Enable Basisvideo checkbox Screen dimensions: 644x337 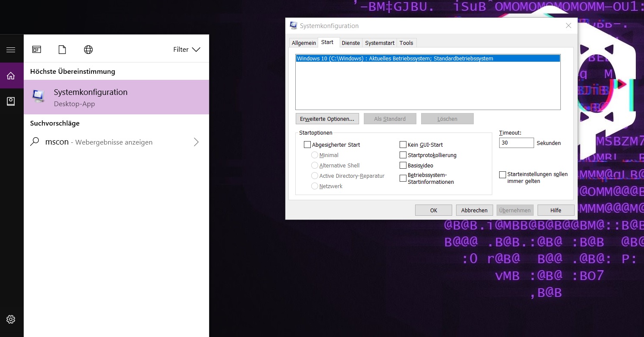(403, 165)
